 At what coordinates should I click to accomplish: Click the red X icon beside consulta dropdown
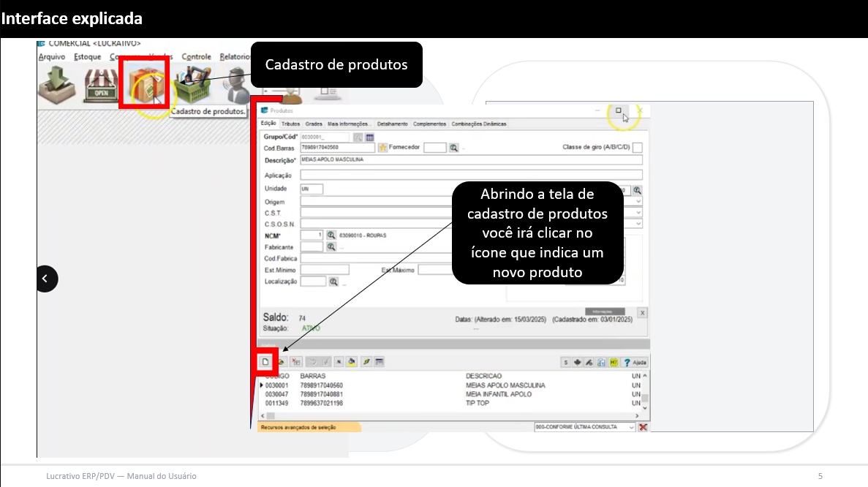click(644, 427)
